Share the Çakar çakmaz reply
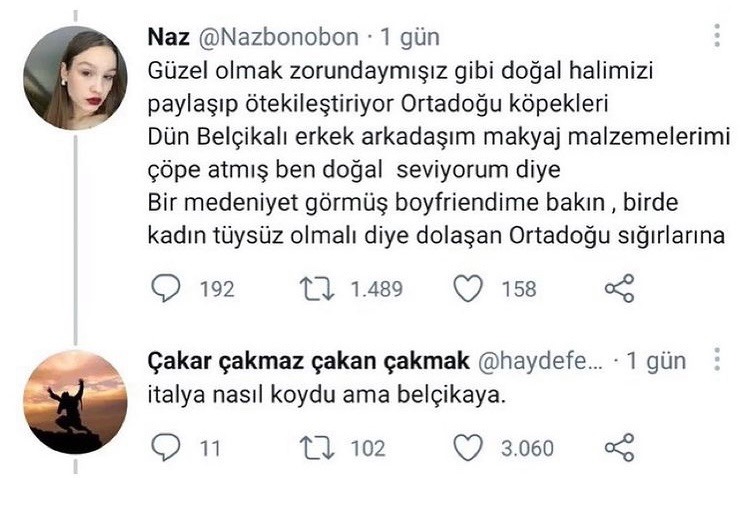 [620, 448]
